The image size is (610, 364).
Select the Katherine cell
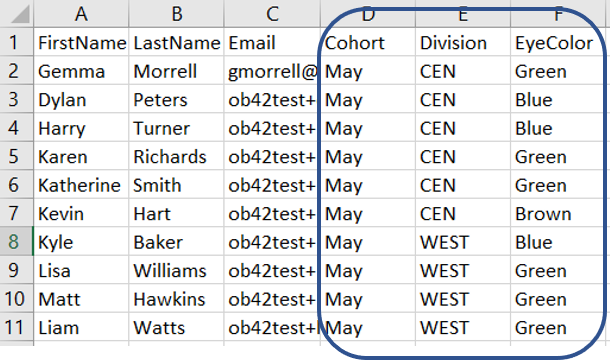(x=81, y=185)
